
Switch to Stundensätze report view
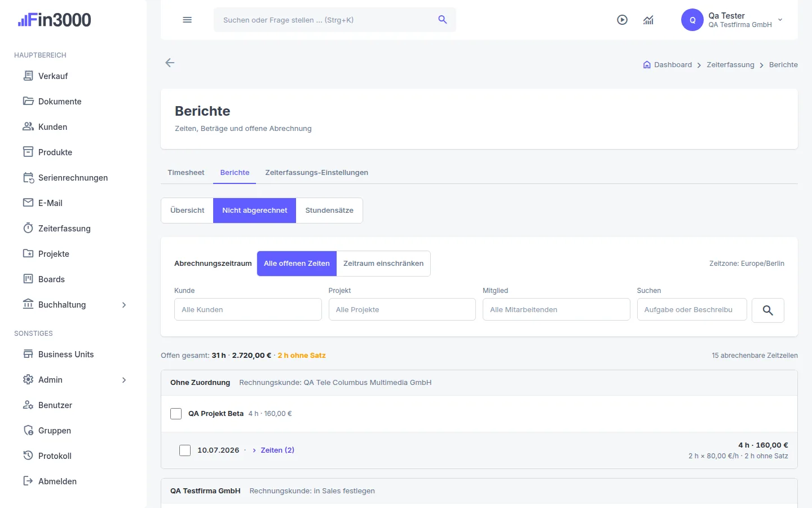[x=329, y=210]
